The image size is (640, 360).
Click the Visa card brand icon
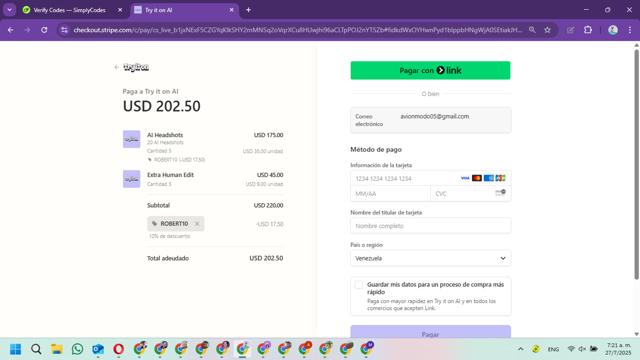point(465,178)
